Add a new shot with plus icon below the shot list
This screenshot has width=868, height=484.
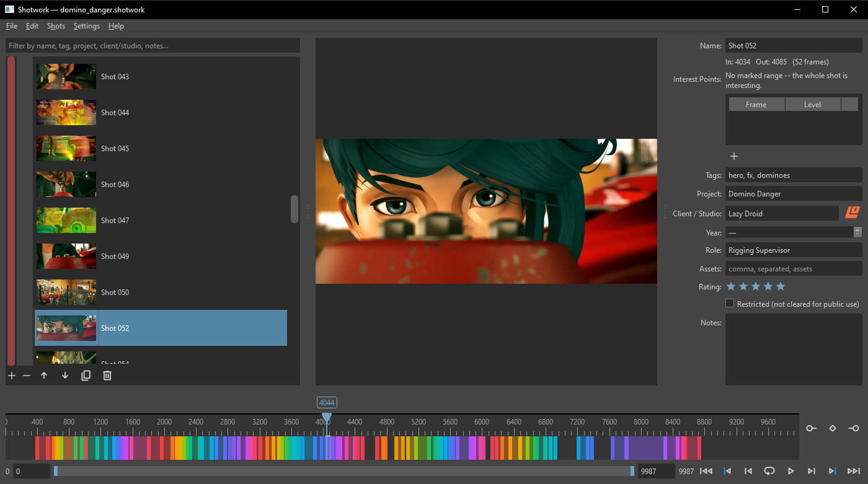click(12, 376)
